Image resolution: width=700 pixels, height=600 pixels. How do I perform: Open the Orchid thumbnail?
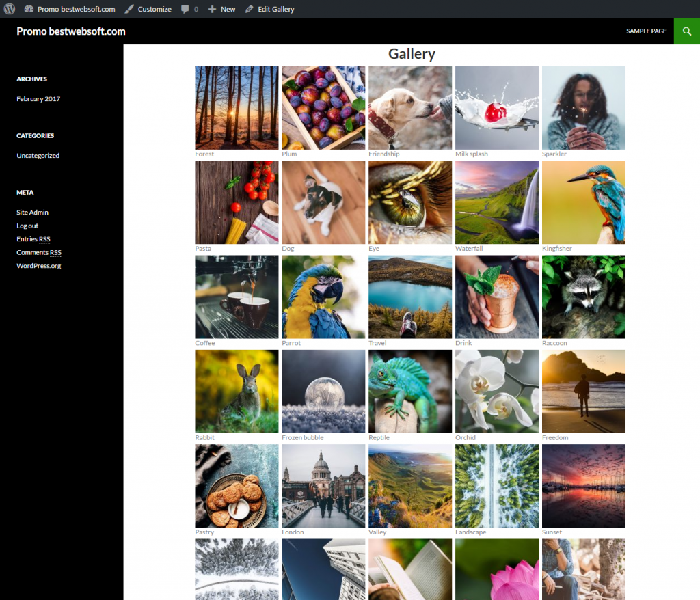tap(497, 392)
